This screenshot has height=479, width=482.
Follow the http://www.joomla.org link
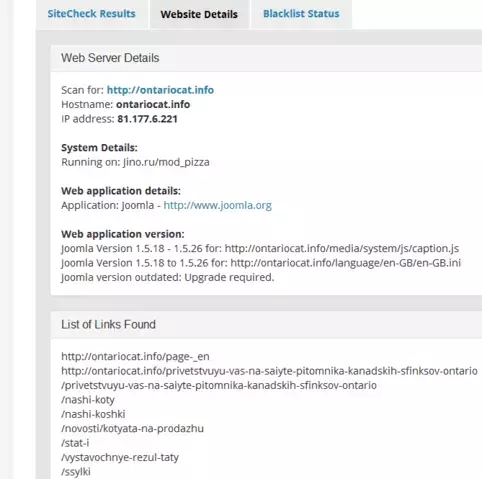(218, 205)
